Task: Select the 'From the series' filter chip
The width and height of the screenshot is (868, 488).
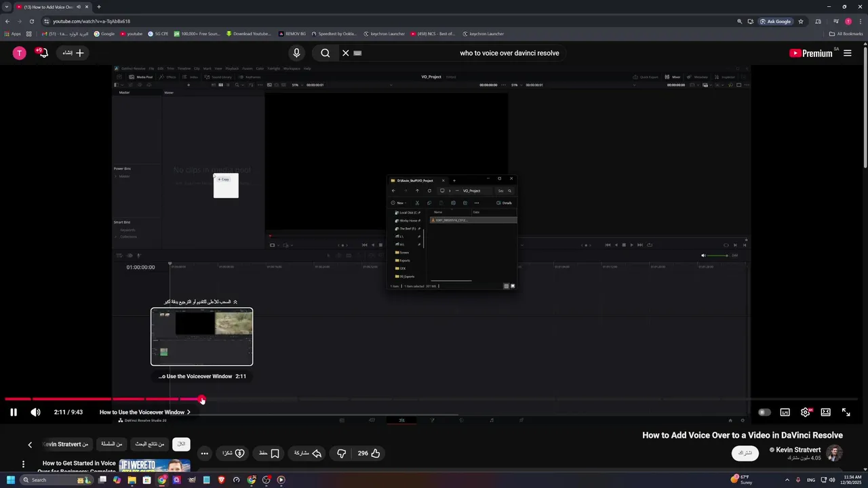Action: [x=112, y=444]
